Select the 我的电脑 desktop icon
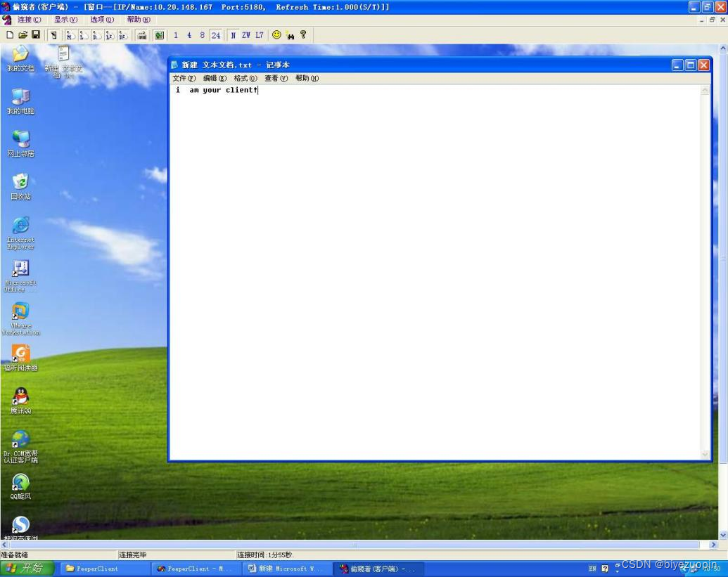 [20, 102]
